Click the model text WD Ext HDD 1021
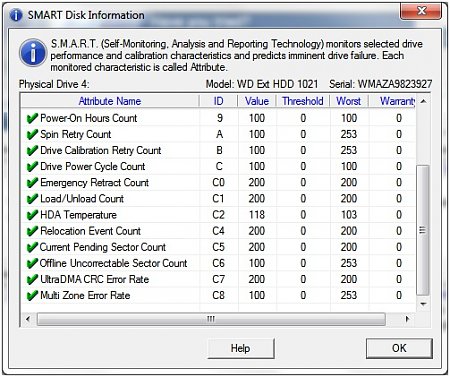 [277, 84]
